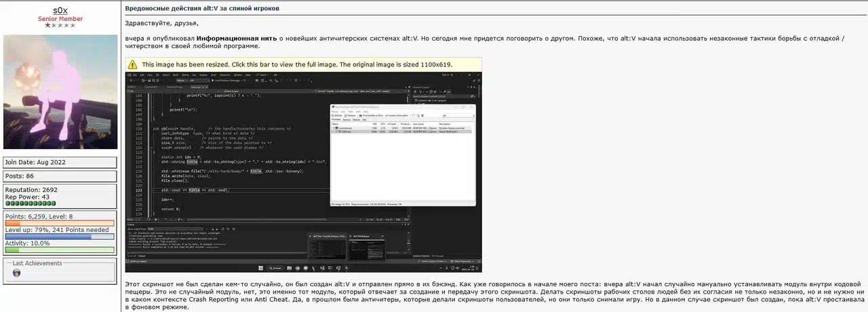Click the orange Points progress bar
868x312 pixels.
(60, 222)
